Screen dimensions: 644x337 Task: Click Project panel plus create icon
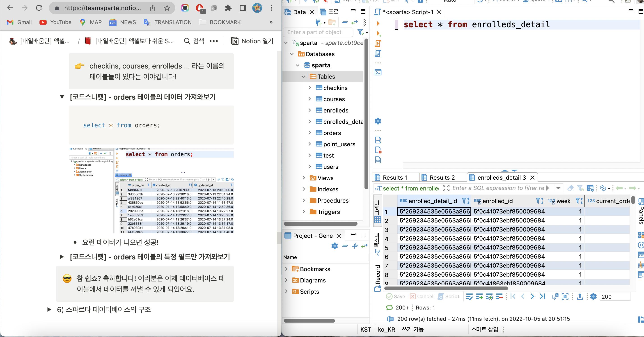pos(355,246)
